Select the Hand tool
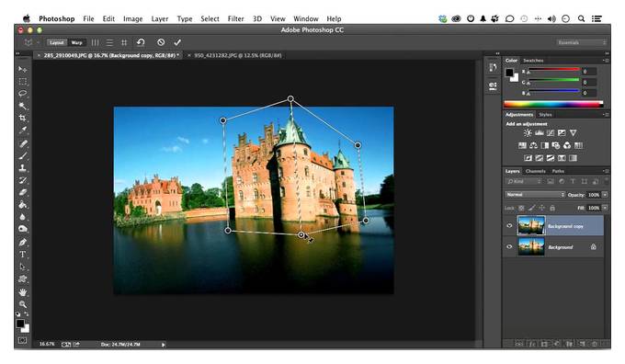Screen dimensions: 625x364 point(22,292)
